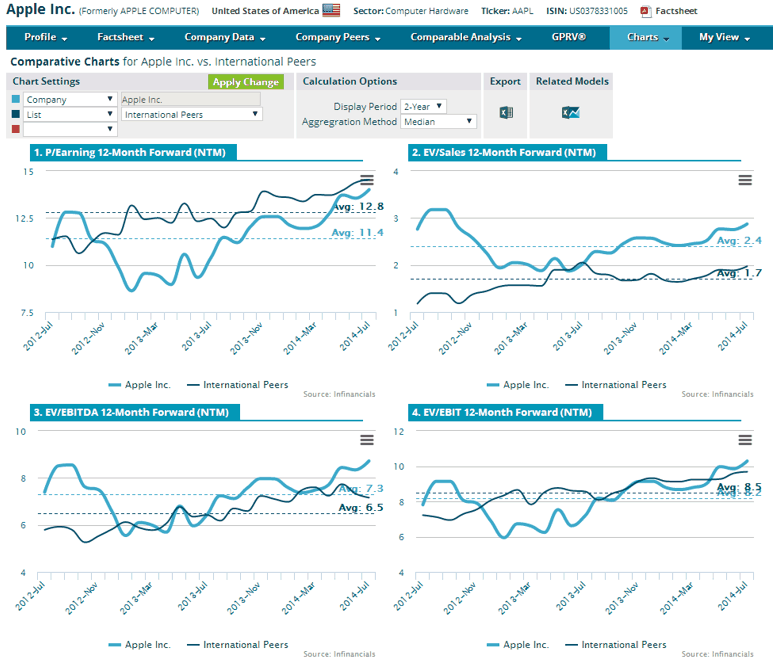The height and width of the screenshot is (667, 779).
Task: Open the EV/EBITDA chart hamburger menu
Action: click(x=367, y=440)
